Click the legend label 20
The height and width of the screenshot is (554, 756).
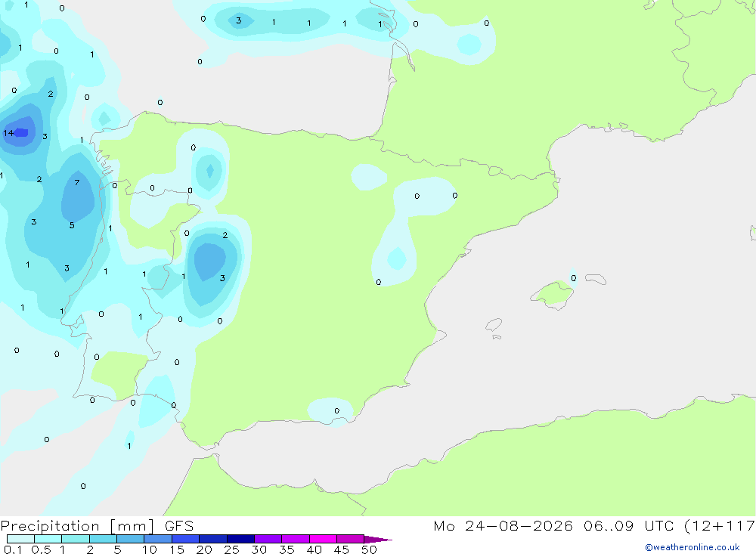[204, 549]
